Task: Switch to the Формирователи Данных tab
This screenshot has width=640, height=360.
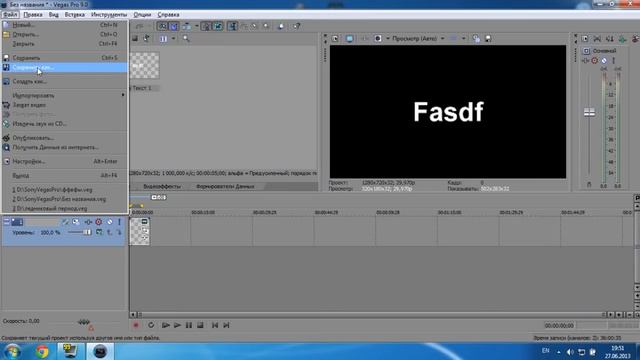Action: [225, 187]
